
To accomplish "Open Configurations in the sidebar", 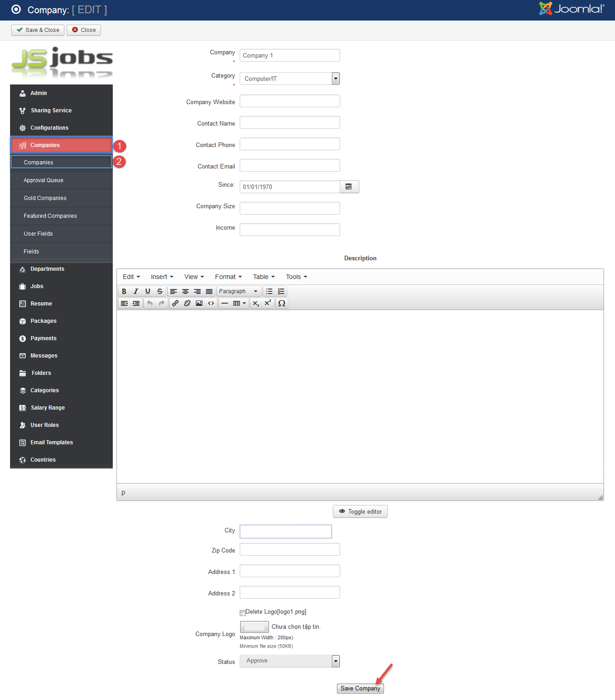I will point(61,128).
